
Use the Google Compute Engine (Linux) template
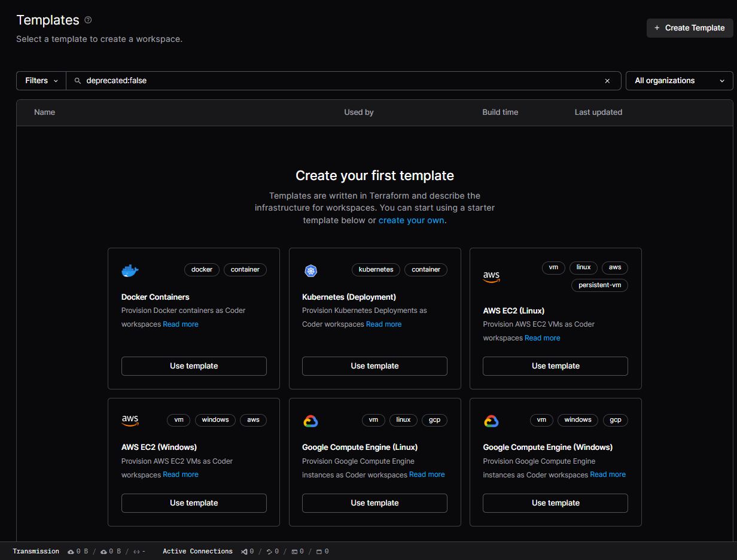tap(374, 503)
